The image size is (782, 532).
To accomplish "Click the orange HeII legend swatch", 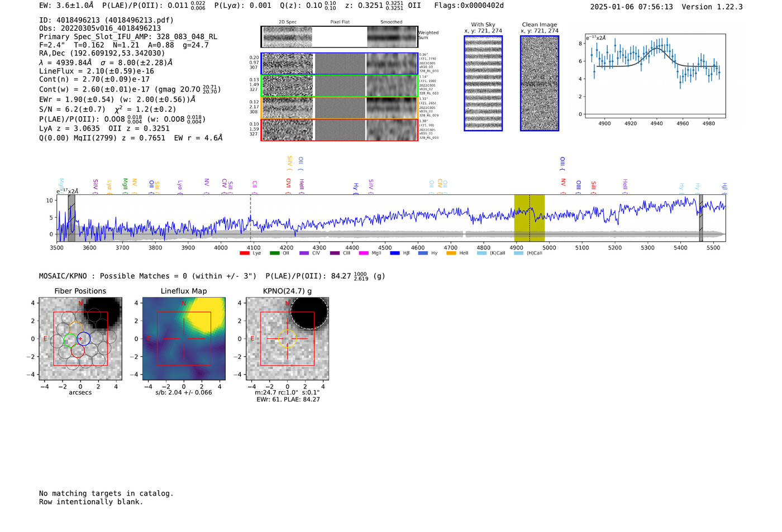I will pos(451,253).
